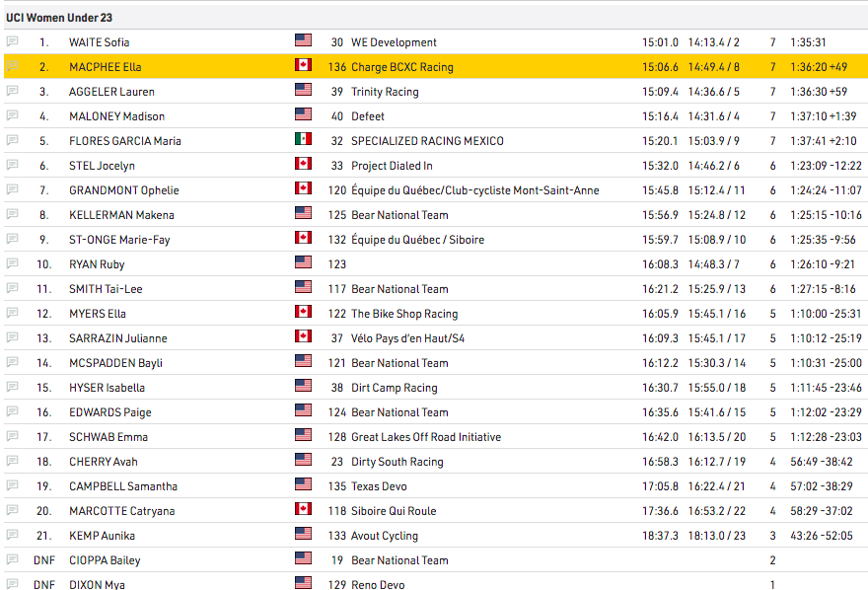The width and height of the screenshot is (868, 590).
Task: Open rider AGGELER Lauren
Action: 111,92
